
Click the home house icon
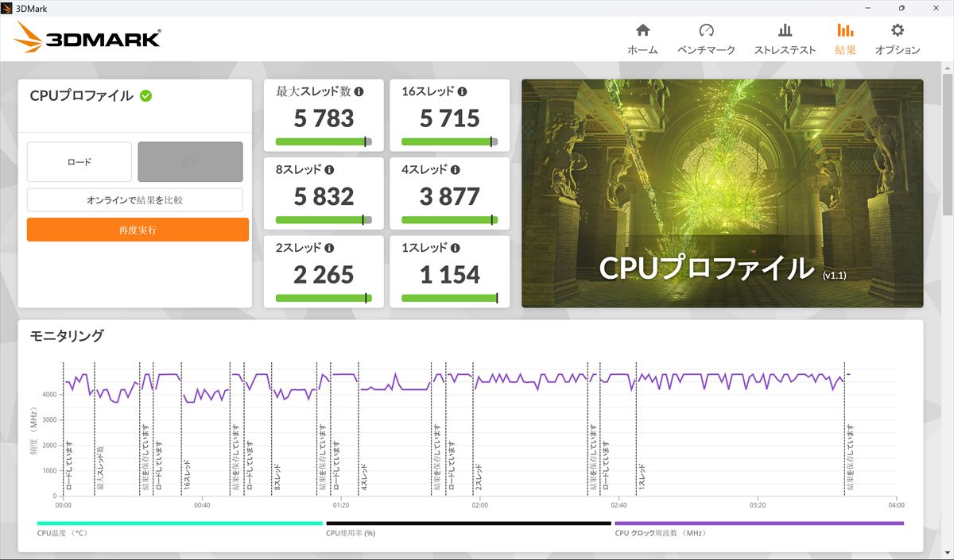643,30
